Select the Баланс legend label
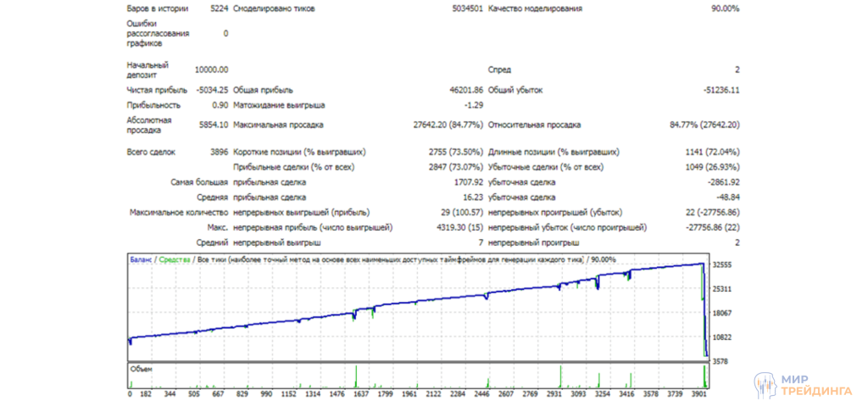 [x=141, y=259]
